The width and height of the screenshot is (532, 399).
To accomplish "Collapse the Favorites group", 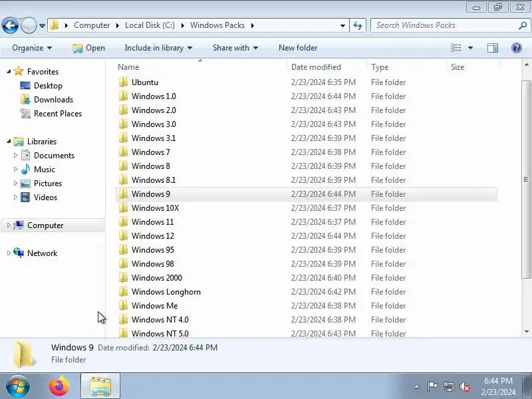I will (x=9, y=71).
